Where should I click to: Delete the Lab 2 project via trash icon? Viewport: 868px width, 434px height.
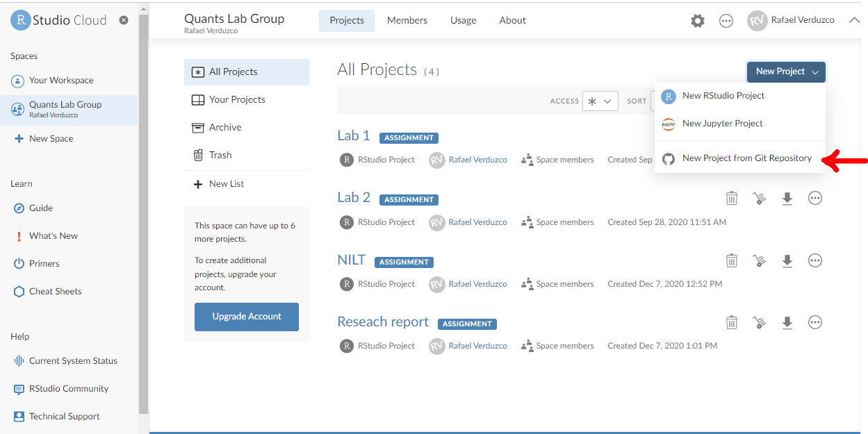[x=731, y=198]
